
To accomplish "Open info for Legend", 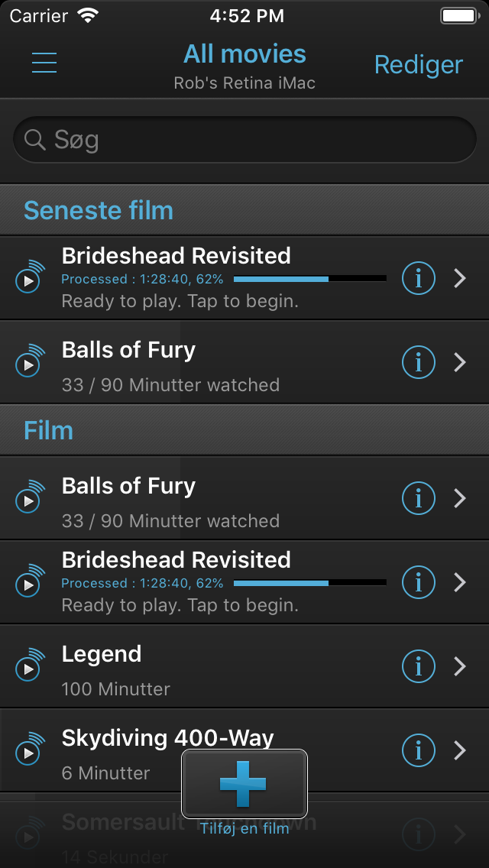I will tap(418, 666).
